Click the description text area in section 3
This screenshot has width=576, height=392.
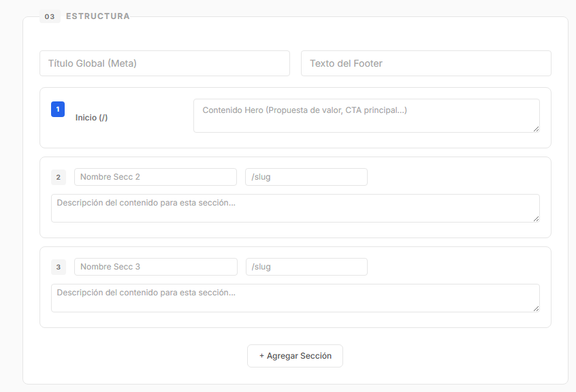click(x=295, y=297)
